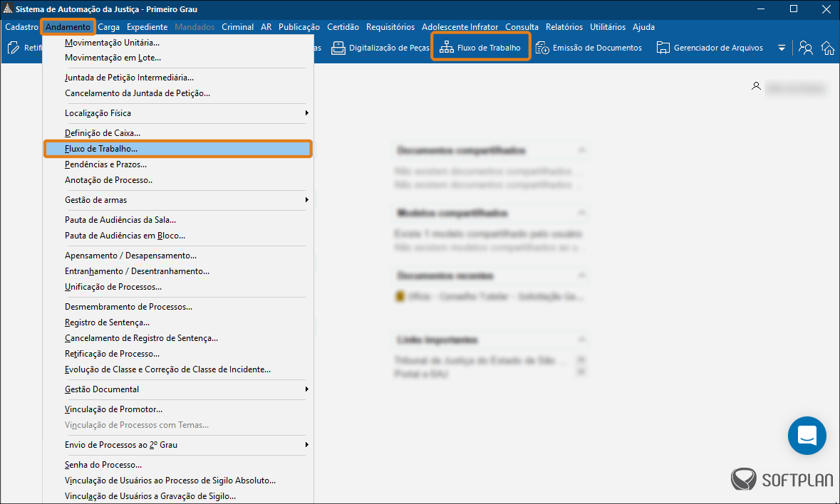840x504 pixels.
Task: Expand the Gestão Documental submenu
Action: point(306,389)
